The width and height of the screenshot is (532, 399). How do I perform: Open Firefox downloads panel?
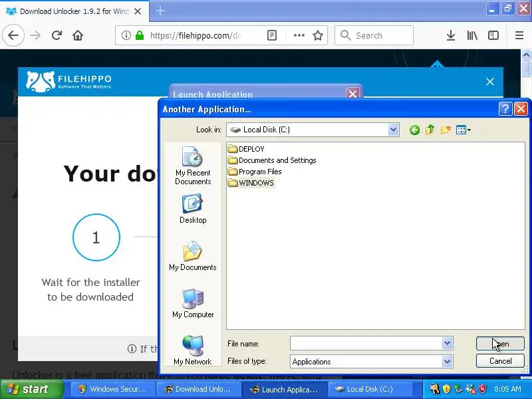click(x=451, y=35)
